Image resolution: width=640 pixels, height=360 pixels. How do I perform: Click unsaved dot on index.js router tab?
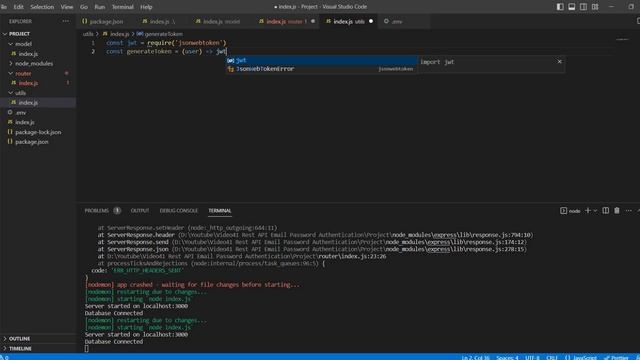[x=313, y=21]
